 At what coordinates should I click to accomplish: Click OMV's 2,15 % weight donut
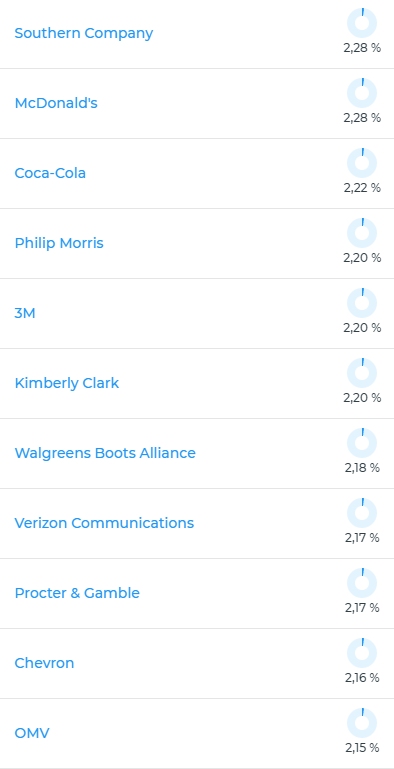pyautogui.click(x=362, y=723)
